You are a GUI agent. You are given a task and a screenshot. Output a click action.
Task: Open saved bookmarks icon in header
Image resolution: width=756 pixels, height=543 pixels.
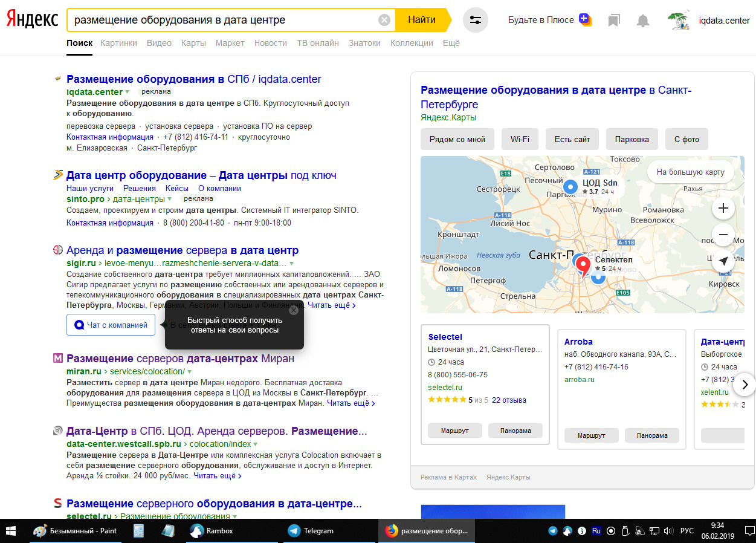[x=614, y=21]
